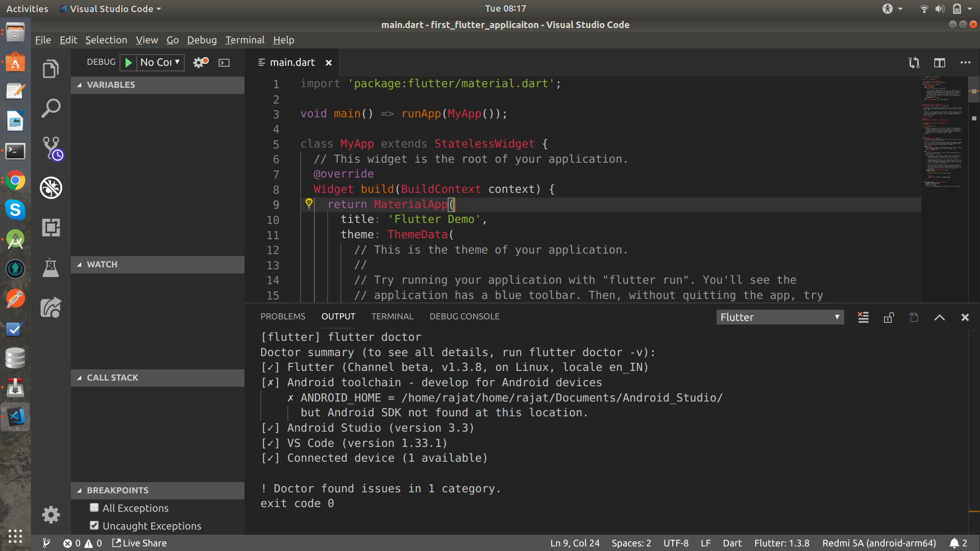Open the Extensions view

click(x=51, y=228)
